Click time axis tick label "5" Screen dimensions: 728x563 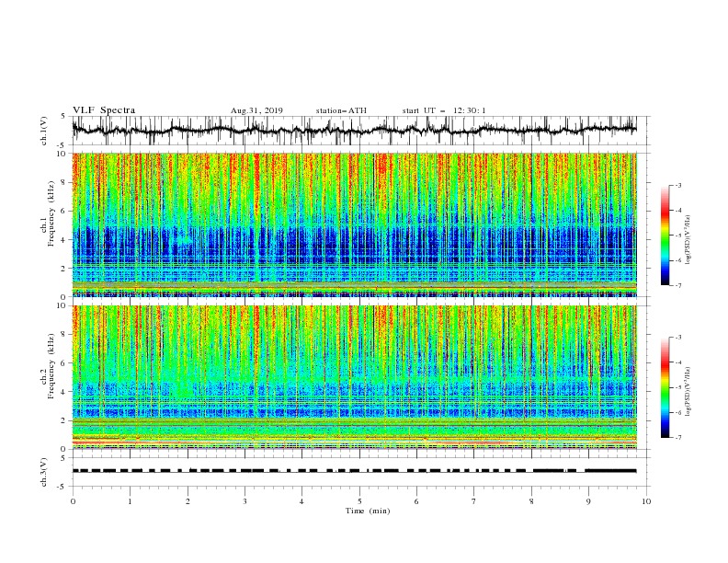tap(359, 501)
